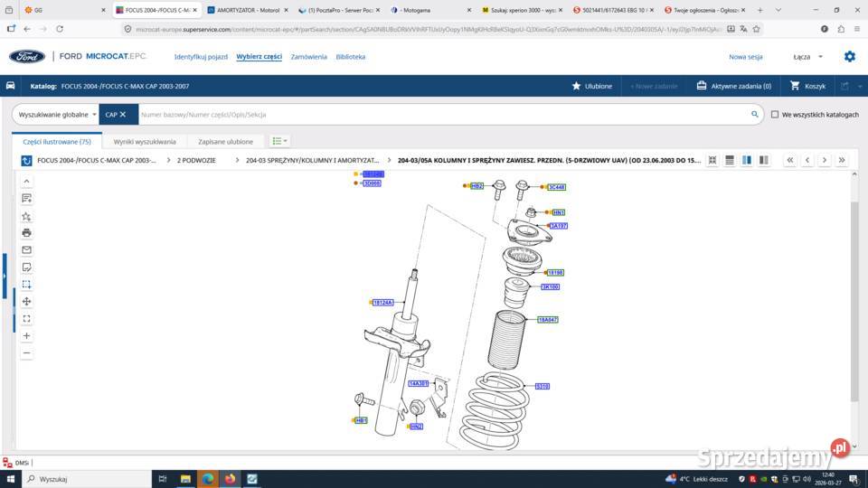Zoom in with the plus icon
The width and height of the screenshot is (868, 488).
coord(26,335)
